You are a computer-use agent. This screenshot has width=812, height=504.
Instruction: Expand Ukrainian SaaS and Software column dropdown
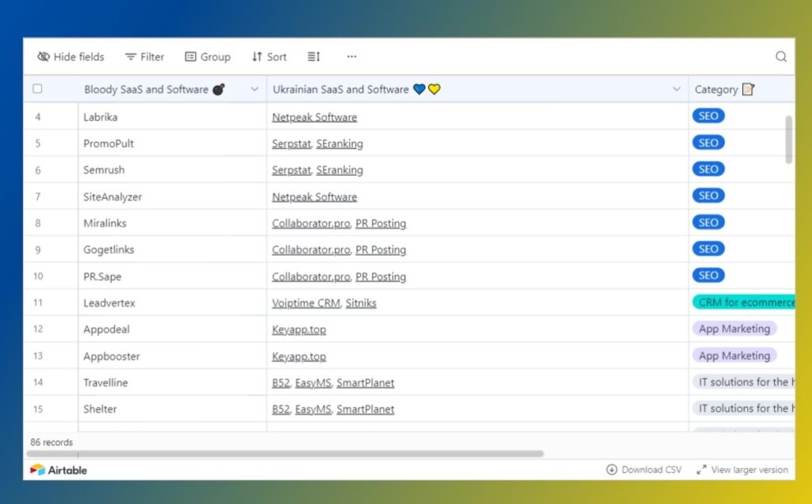tap(676, 90)
